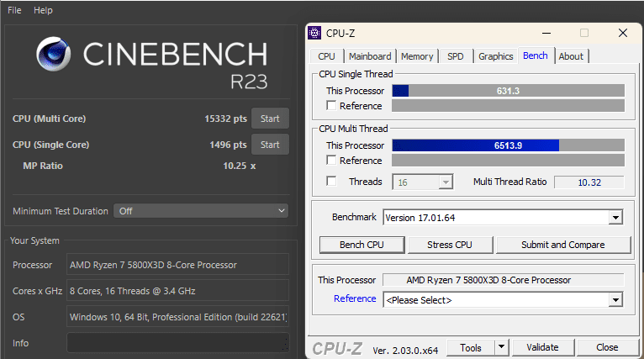Click the blue Reference link label
The image size is (644, 359).
[x=355, y=298]
